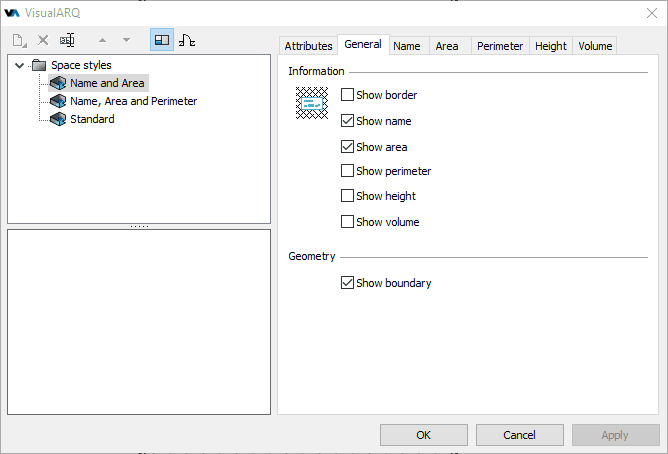Enable the Show border checkbox

coord(347,95)
